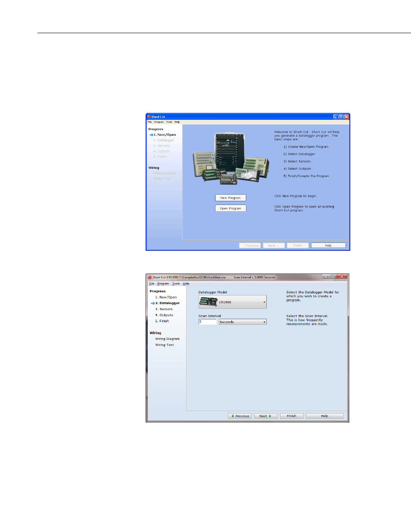Click '3) Select Sensors' instruction text
The image size is (411, 532).
(297, 162)
